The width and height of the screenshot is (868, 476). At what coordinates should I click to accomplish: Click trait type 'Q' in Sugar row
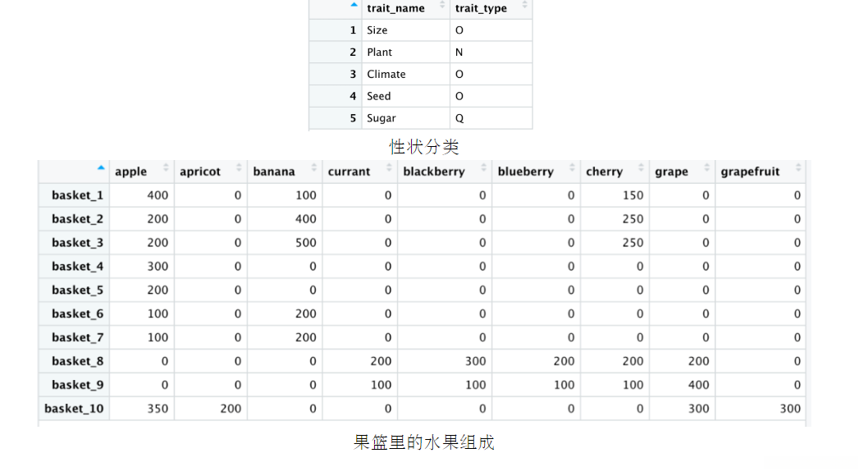pyautogui.click(x=459, y=118)
